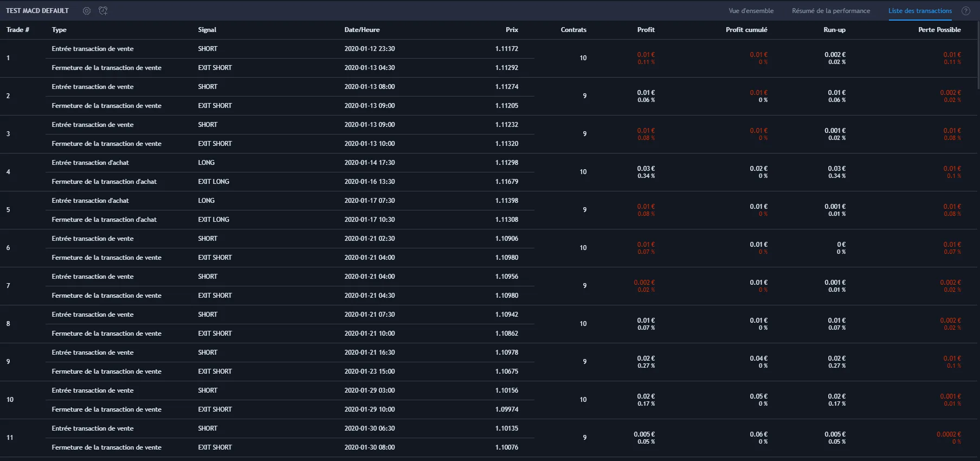
Task: Click trade 9 exit price 1.10675
Action: [506, 372]
